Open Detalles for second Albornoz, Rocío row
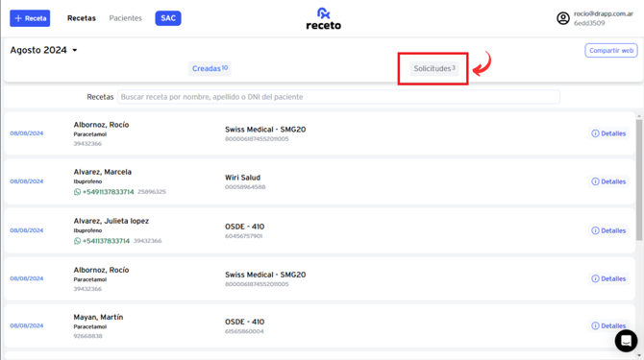This screenshot has width=644, height=360. click(608, 278)
